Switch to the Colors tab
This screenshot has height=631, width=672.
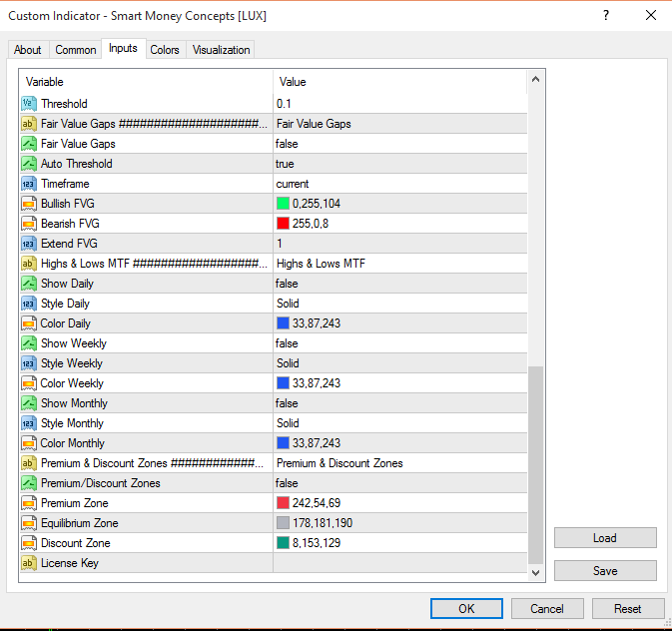click(165, 50)
